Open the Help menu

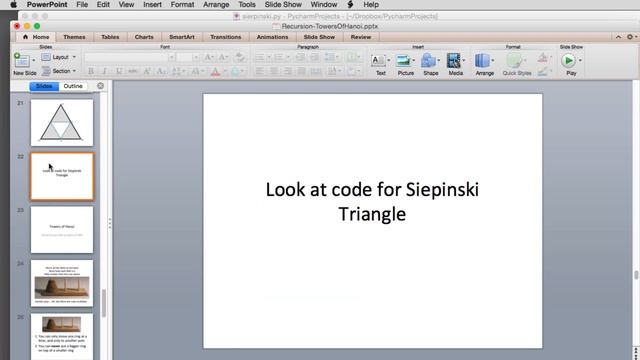point(371,4)
